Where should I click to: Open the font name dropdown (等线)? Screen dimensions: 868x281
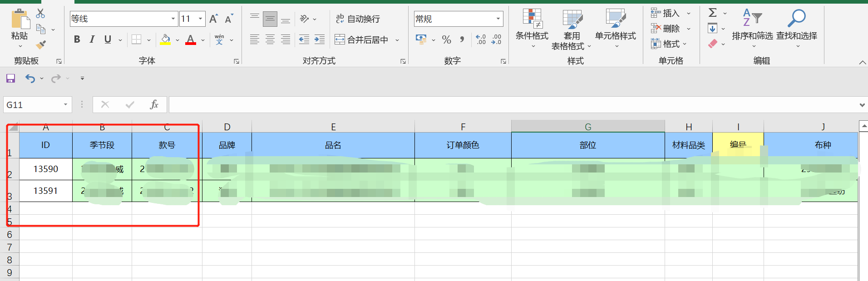click(x=173, y=19)
